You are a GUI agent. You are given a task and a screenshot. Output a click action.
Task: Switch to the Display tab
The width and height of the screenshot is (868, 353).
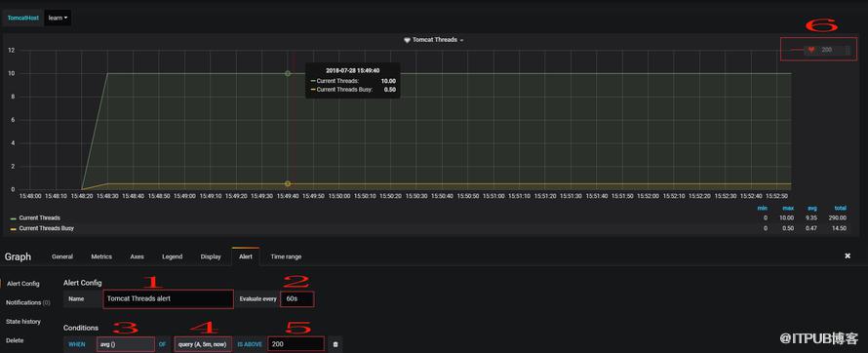211,256
